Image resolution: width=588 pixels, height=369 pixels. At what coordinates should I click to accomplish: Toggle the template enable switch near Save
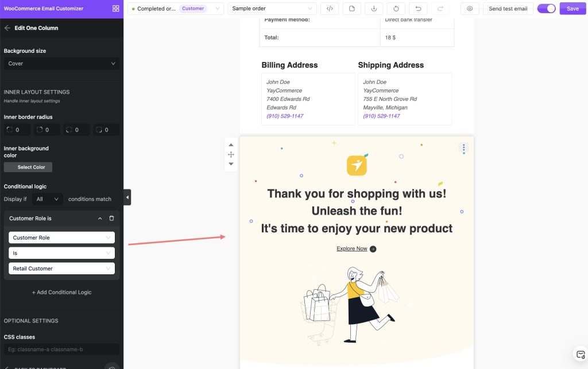(546, 9)
